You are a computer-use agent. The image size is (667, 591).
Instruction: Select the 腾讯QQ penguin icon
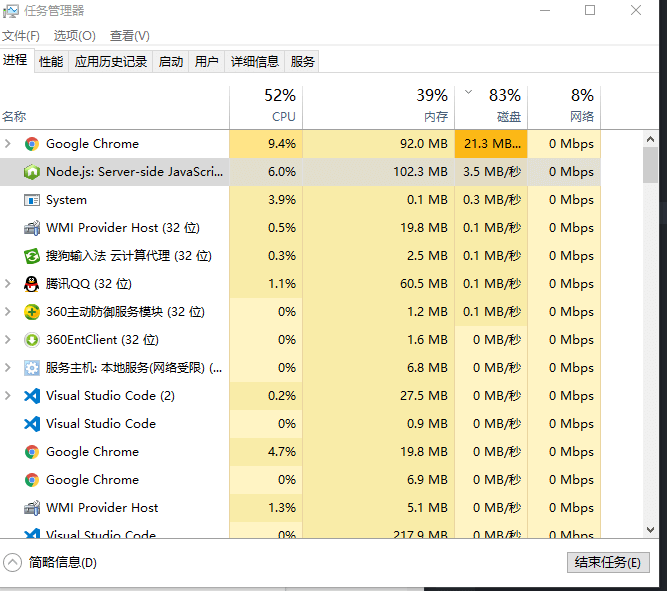(31, 284)
